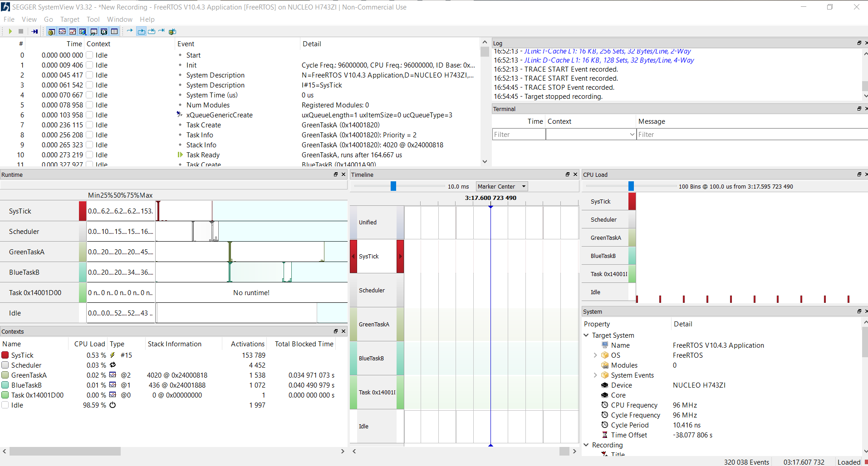Expand the System Events tree node

tap(595, 375)
